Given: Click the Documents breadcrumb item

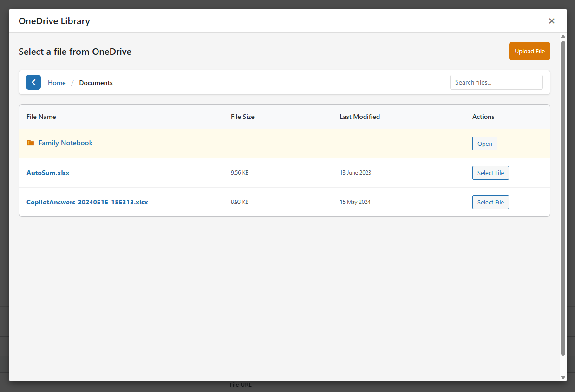Looking at the screenshot, I should pos(96,82).
